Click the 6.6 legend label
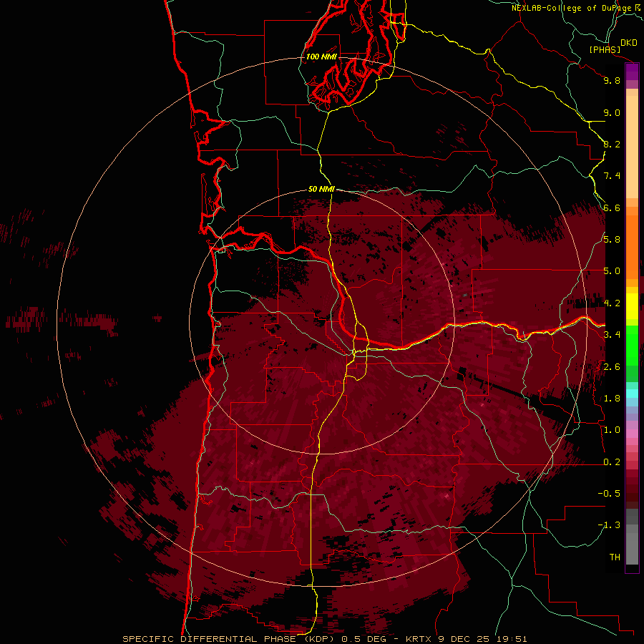The height and width of the screenshot is (644, 644). point(612,208)
